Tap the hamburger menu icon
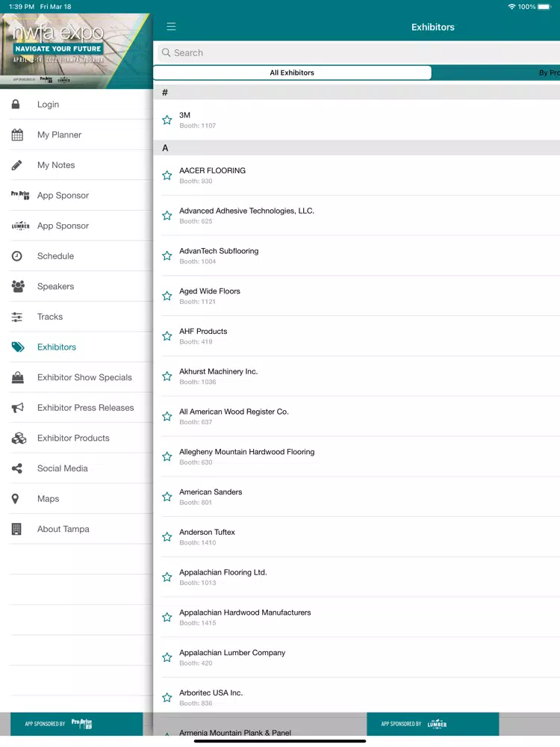Viewport: 560px width, 747px height. [x=171, y=27]
